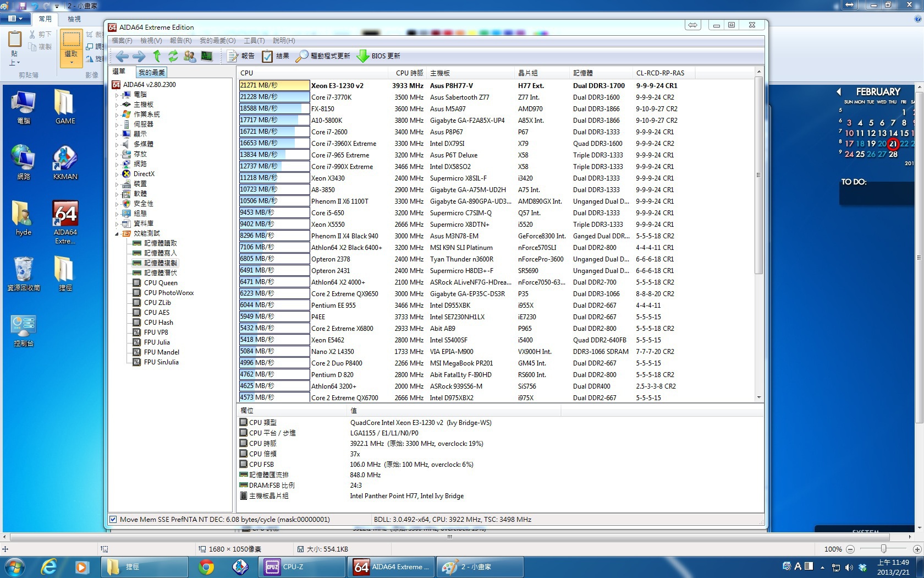Select 記憶體潛伏 benchmark in tree

tap(161, 273)
